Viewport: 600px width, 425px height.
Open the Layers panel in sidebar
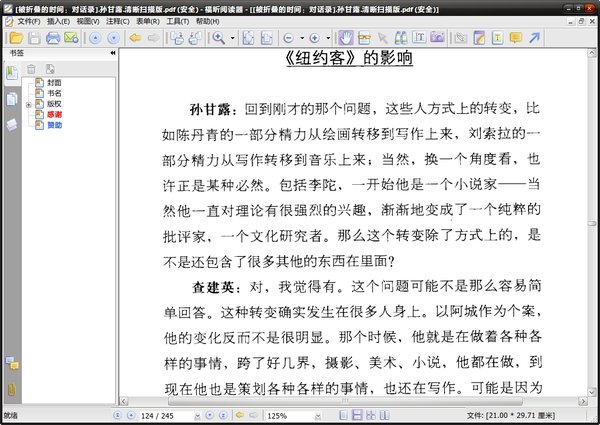(x=12, y=124)
